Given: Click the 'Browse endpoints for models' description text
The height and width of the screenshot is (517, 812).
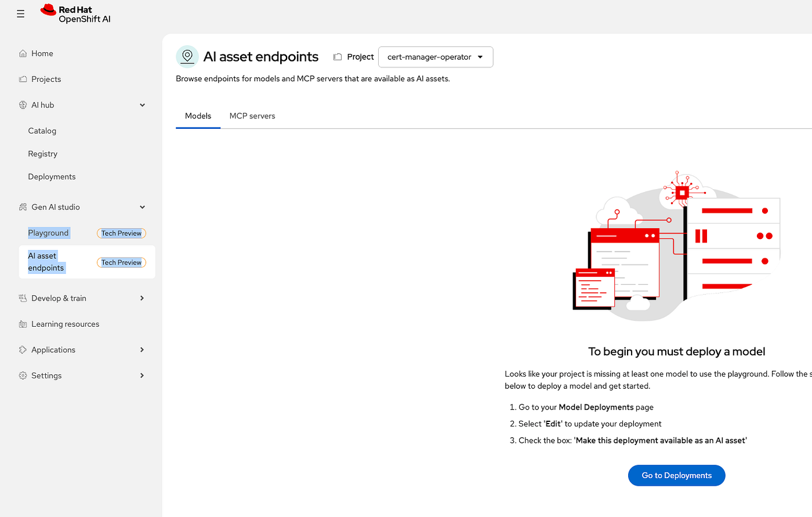Looking at the screenshot, I should (x=313, y=79).
